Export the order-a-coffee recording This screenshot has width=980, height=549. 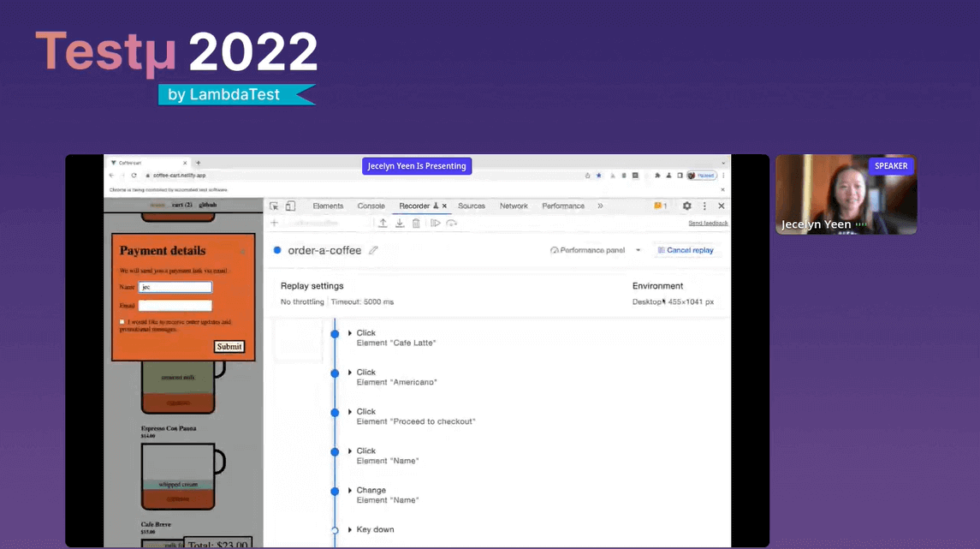[383, 223]
